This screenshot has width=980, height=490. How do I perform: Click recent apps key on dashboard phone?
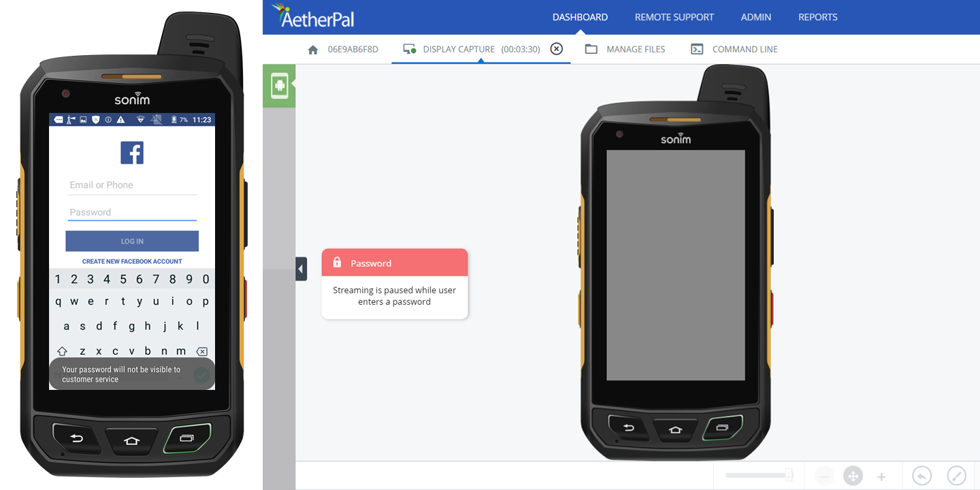point(722,427)
